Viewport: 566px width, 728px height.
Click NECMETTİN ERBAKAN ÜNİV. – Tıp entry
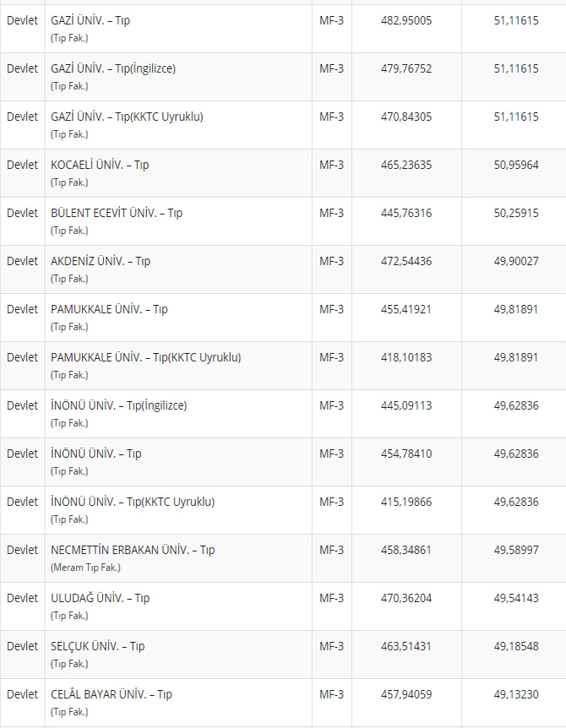133,550
